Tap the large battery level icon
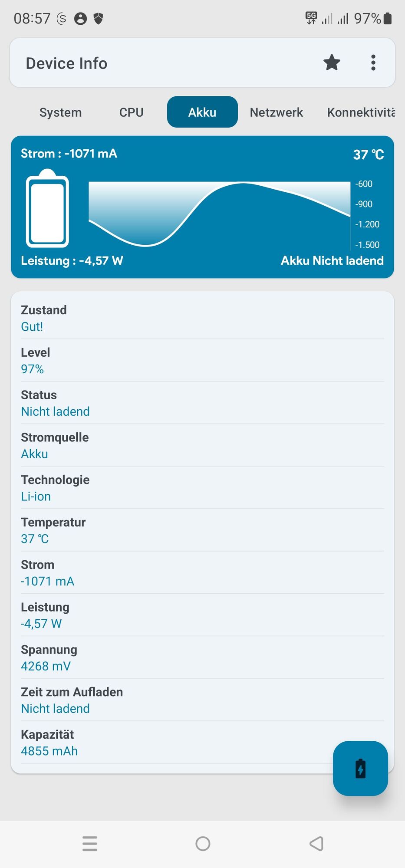Screen dimensions: 405x868 pos(47,208)
